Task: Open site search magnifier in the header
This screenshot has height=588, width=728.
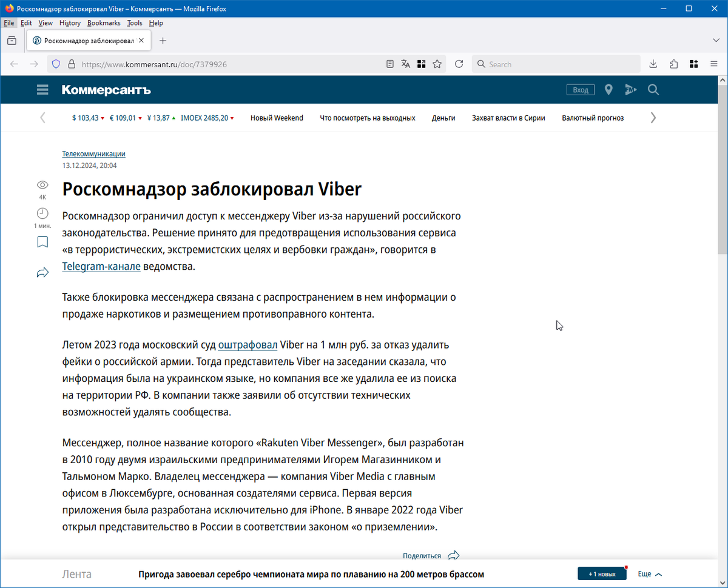Action: point(653,90)
